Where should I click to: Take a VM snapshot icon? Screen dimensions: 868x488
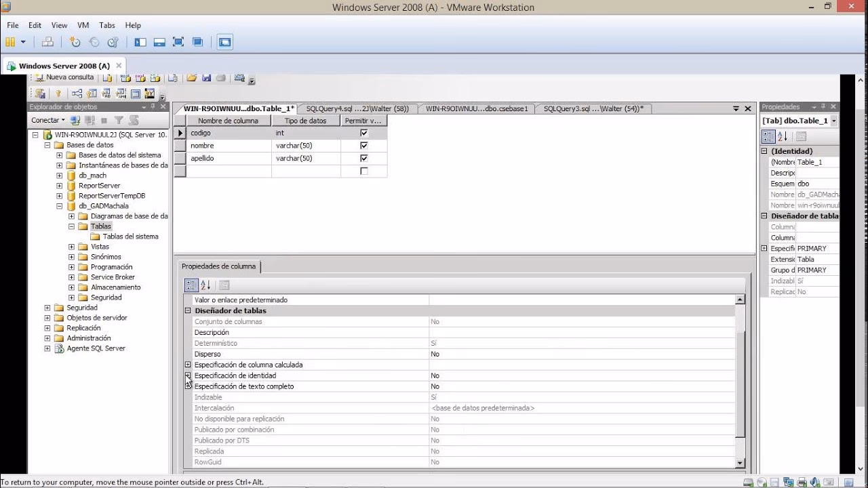[75, 42]
